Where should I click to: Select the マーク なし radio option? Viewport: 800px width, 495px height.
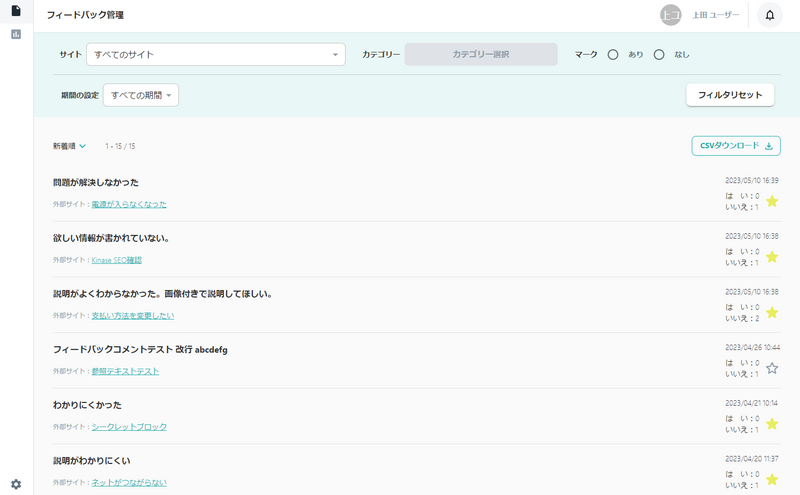tap(659, 55)
